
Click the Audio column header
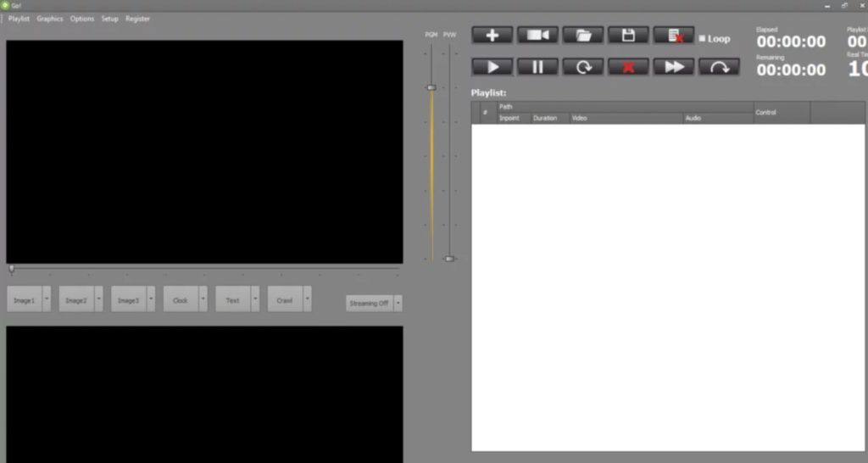719,118
